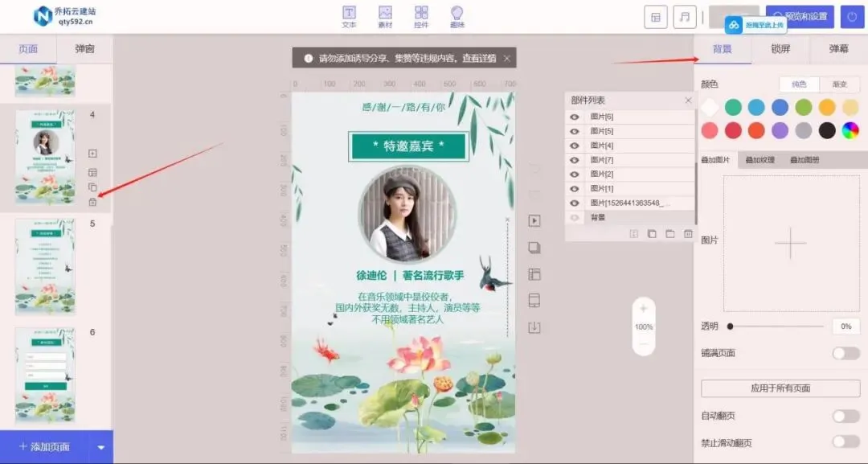Open the background music note icon

click(x=684, y=16)
